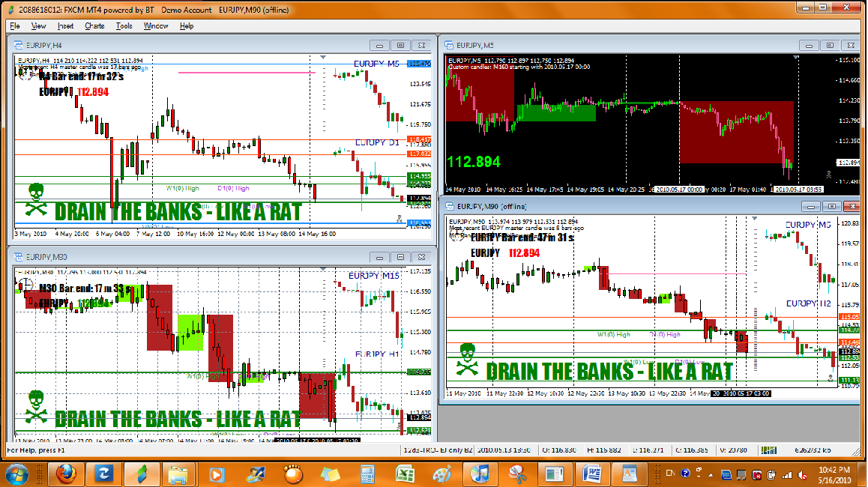The image size is (868, 487).
Task: Click the red 112.894 price on M90 chart
Action: 524,253
